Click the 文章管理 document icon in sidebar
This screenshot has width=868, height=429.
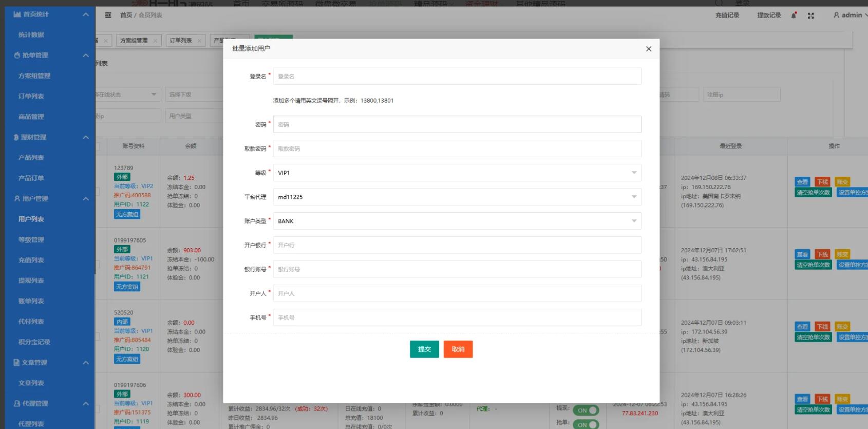(x=16, y=363)
